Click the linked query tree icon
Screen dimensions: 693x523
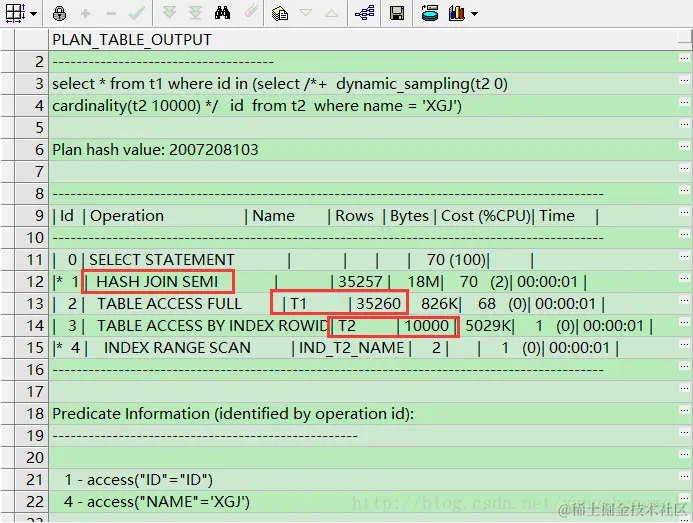[x=365, y=13]
